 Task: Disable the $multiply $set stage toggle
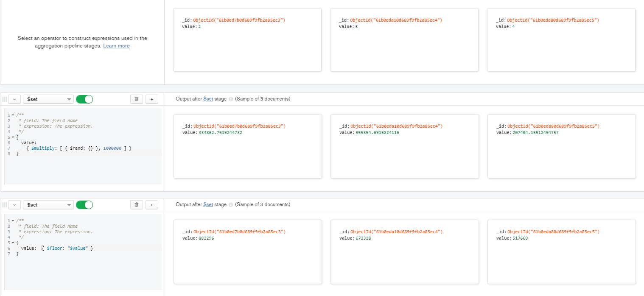[x=84, y=99]
